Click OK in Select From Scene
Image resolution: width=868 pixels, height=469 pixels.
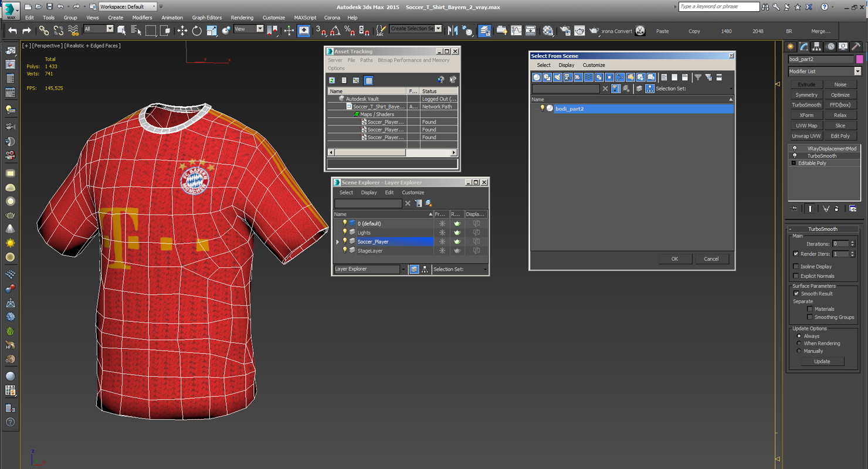(x=674, y=259)
